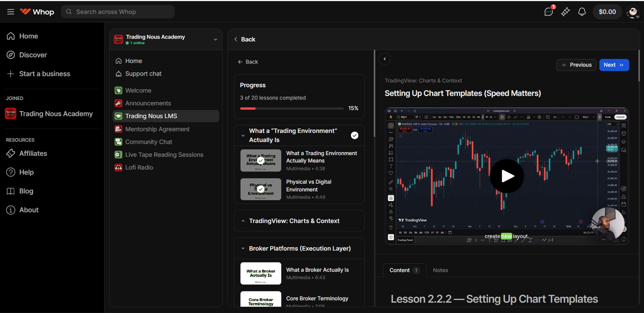
Task: Go to Home in the left sidebar
Action: (28, 36)
